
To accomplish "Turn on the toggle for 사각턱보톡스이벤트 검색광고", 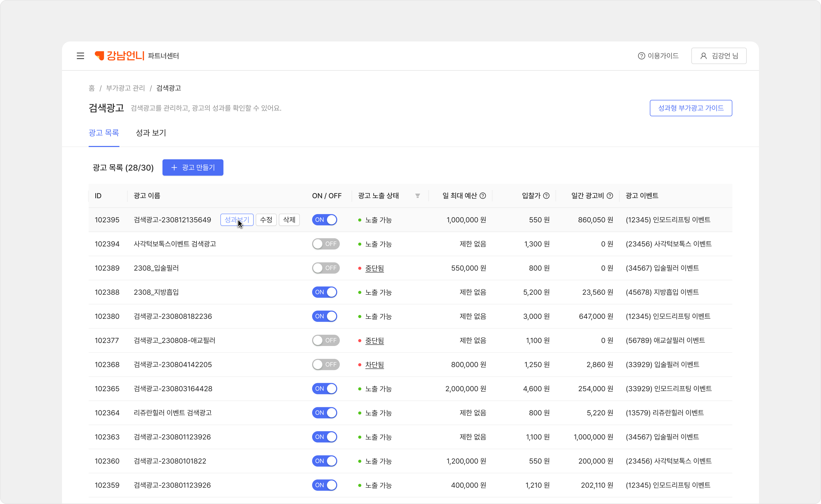I will click(x=325, y=244).
